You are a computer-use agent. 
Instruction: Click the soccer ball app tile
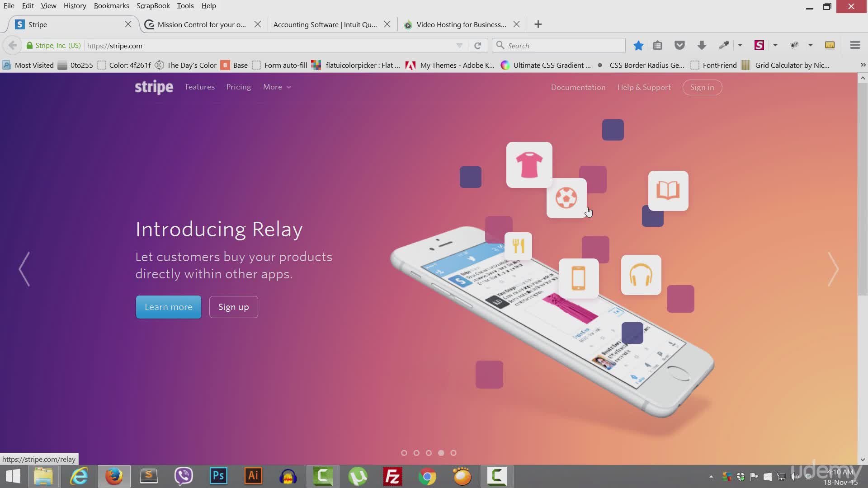pyautogui.click(x=566, y=198)
